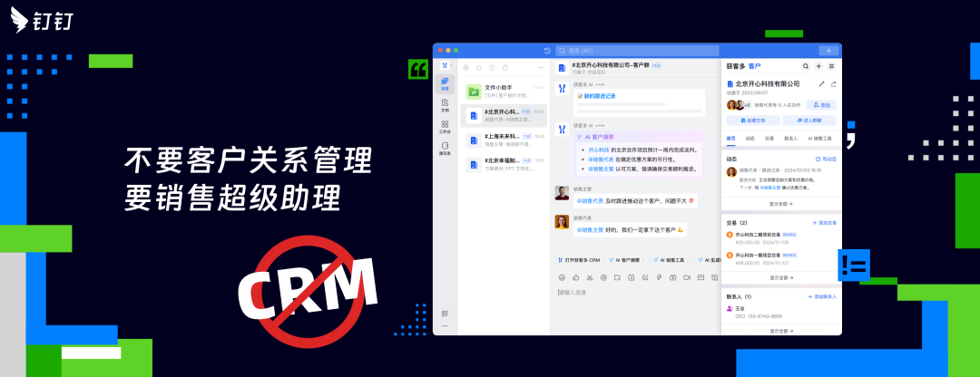Screen dimensions: 980x377
Task: Click 显示全部 under the 交易 section
Action: (781, 277)
